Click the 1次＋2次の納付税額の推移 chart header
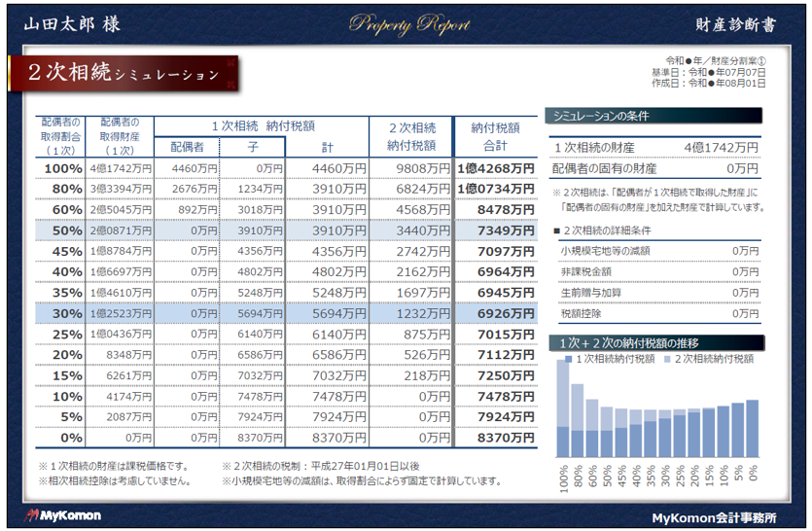The height and width of the screenshot is (531, 812). pyautogui.click(x=653, y=342)
